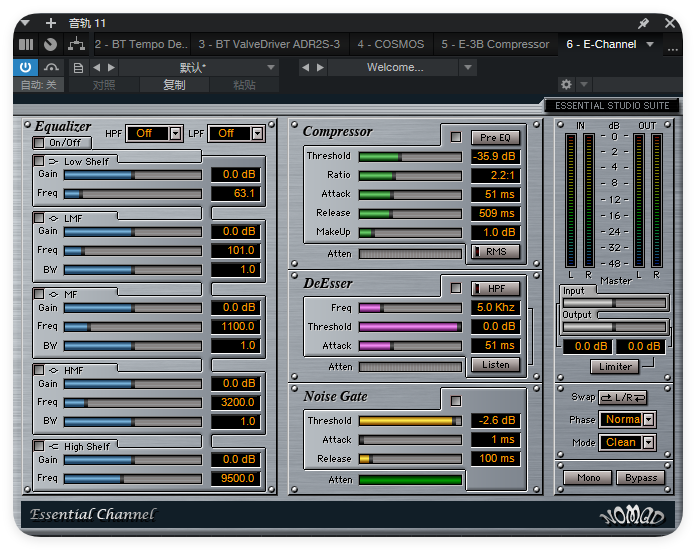The width and height of the screenshot is (696, 550).
Task: Click the 自动: 关 automation button
Action: [39, 84]
